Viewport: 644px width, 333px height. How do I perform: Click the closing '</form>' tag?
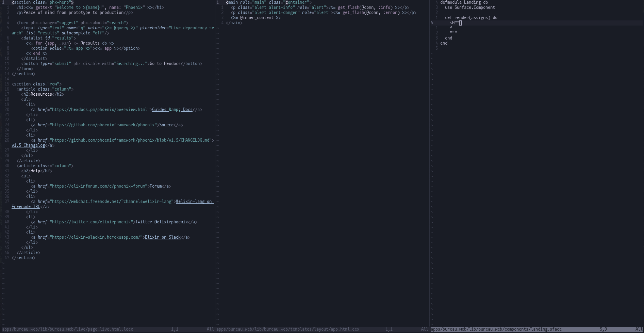24,69
